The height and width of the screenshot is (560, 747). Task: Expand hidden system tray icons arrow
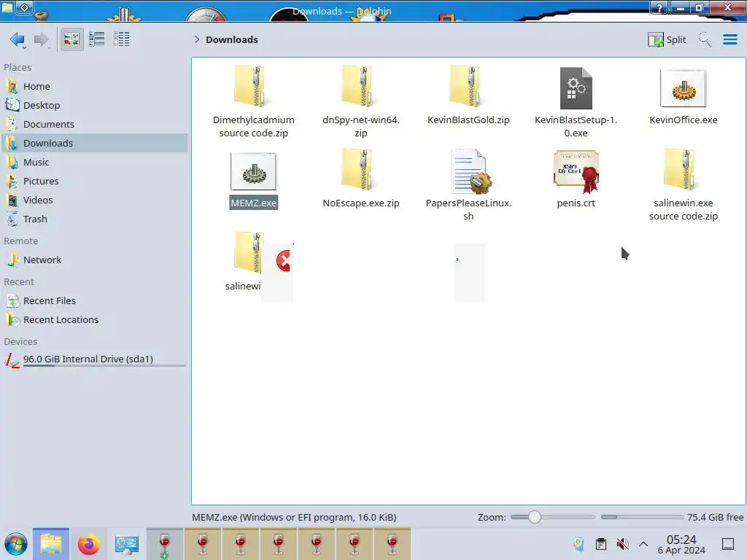click(x=643, y=544)
